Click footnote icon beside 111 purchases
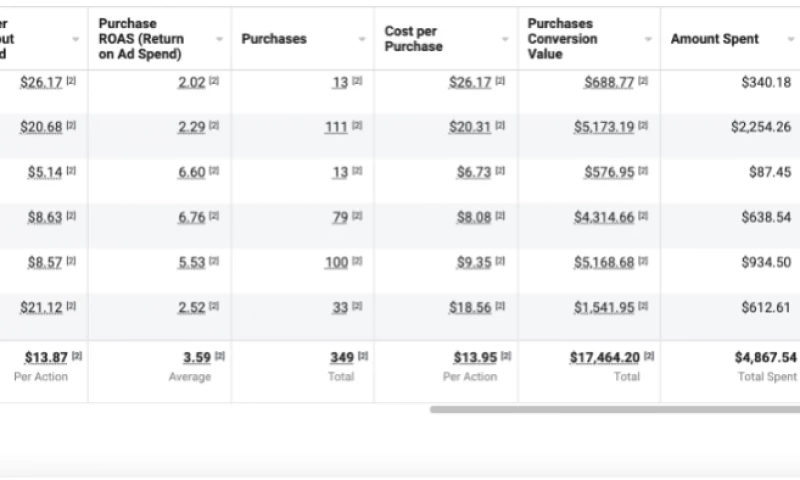The image size is (800, 480). coord(357,127)
